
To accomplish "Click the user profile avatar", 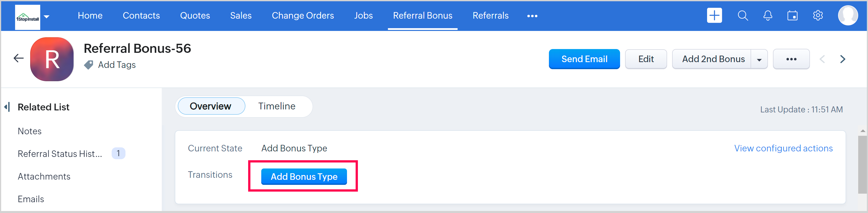I will [x=847, y=16].
